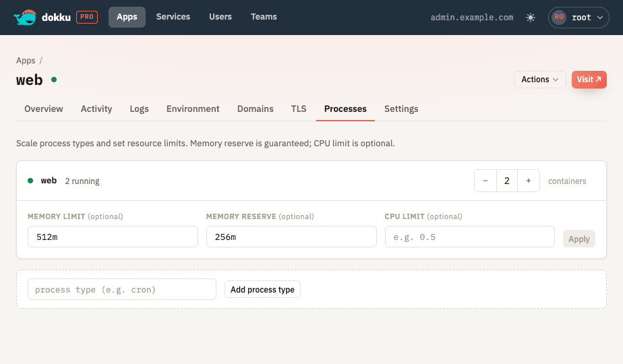
Task: Click the PRO badge
Action: (x=87, y=17)
